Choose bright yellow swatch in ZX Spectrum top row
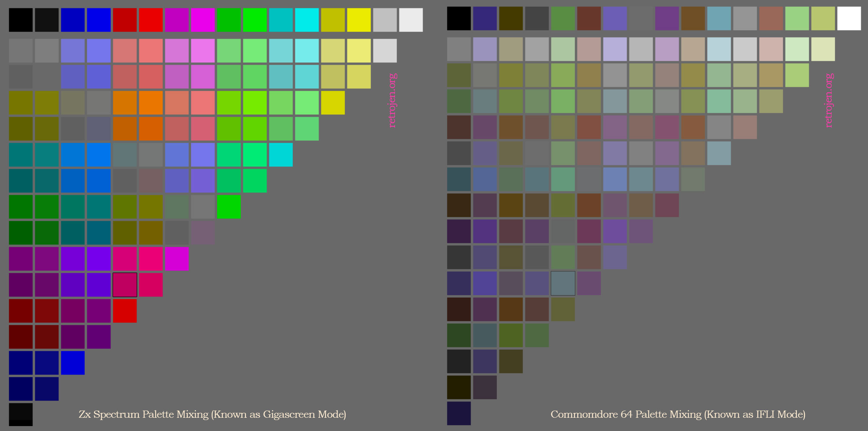 tap(359, 20)
